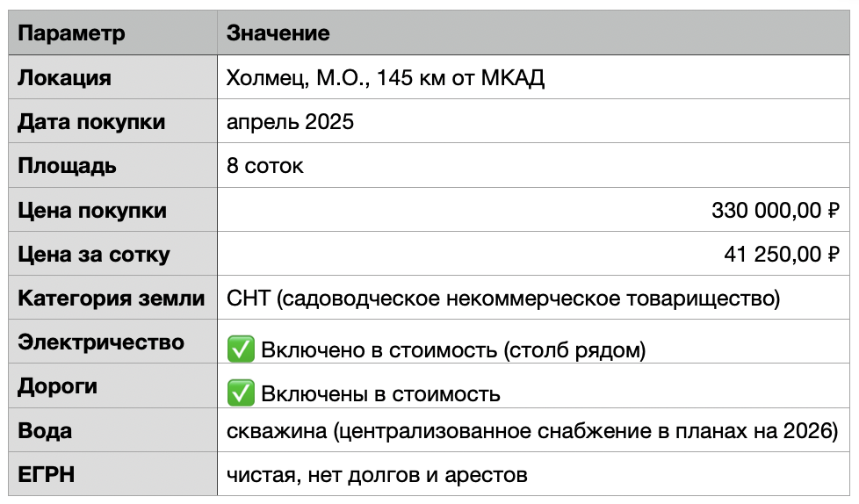Click the Дата покупки label cell
Image resolution: width=859 pixels, height=504 pixels.
click(x=112, y=122)
